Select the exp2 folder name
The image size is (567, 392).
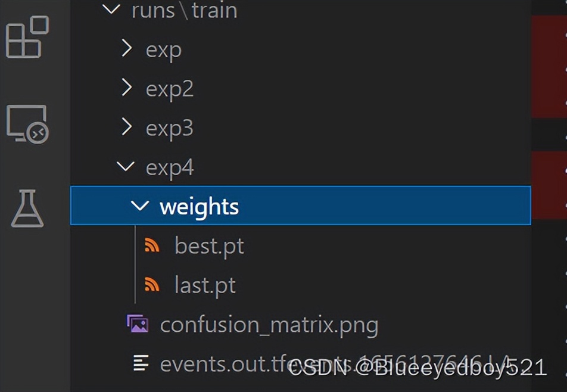pos(170,89)
